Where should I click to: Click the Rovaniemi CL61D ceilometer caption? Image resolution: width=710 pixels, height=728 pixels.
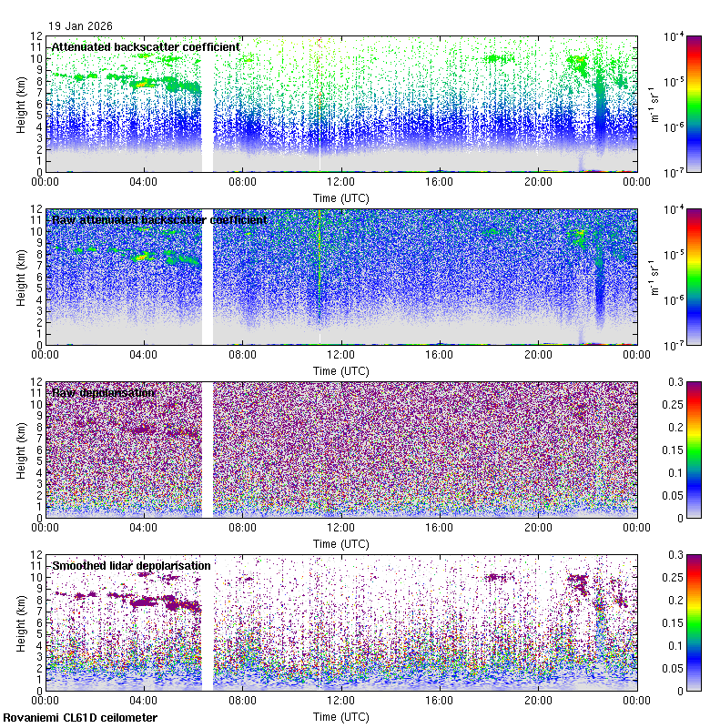pyautogui.click(x=79, y=718)
